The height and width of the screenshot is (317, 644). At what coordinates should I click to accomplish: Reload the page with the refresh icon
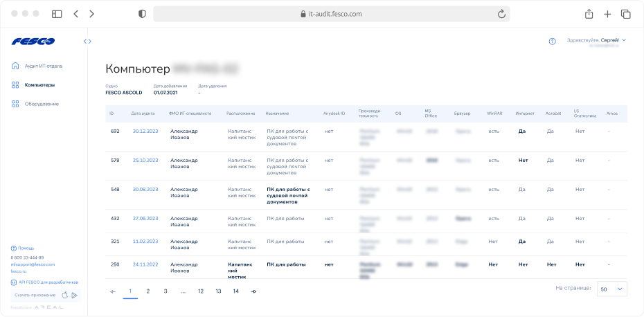tap(501, 14)
